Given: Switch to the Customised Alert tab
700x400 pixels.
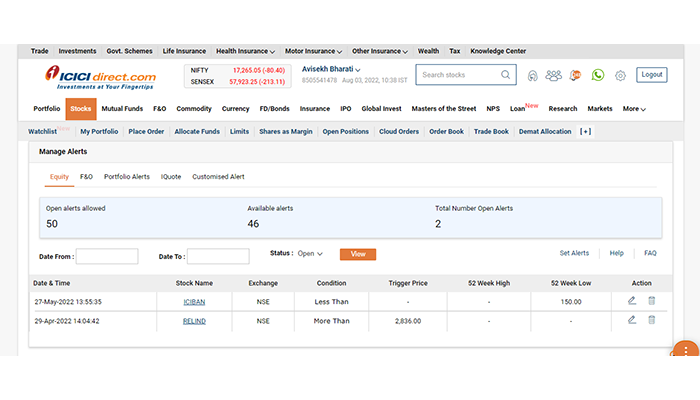Looking at the screenshot, I should pos(218,176).
